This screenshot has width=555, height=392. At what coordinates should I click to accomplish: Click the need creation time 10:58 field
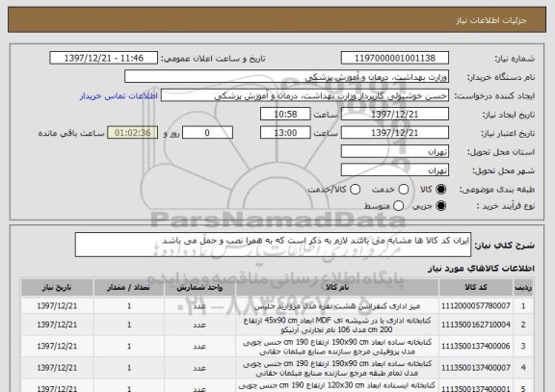285,115
